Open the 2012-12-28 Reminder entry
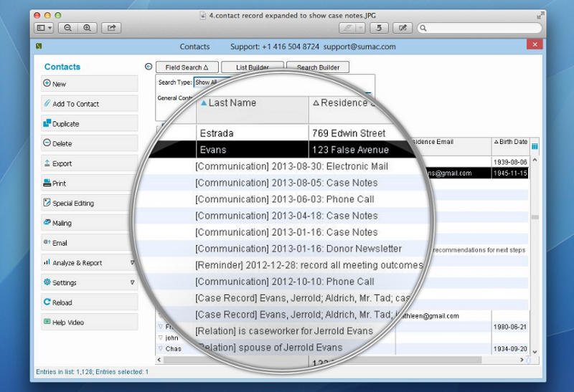 pos(309,265)
